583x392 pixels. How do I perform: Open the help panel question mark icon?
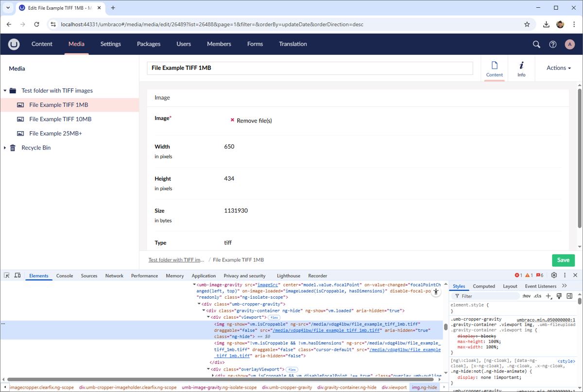pos(553,44)
